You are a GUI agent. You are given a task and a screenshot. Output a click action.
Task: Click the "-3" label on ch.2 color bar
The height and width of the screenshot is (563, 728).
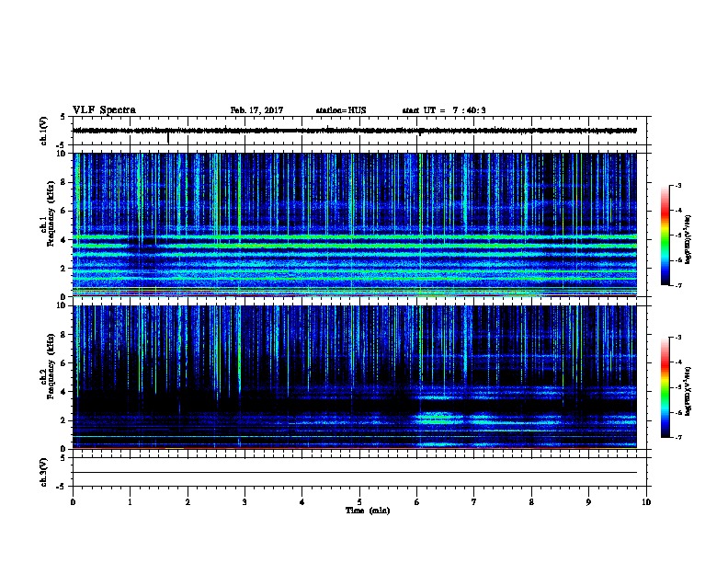click(677, 338)
